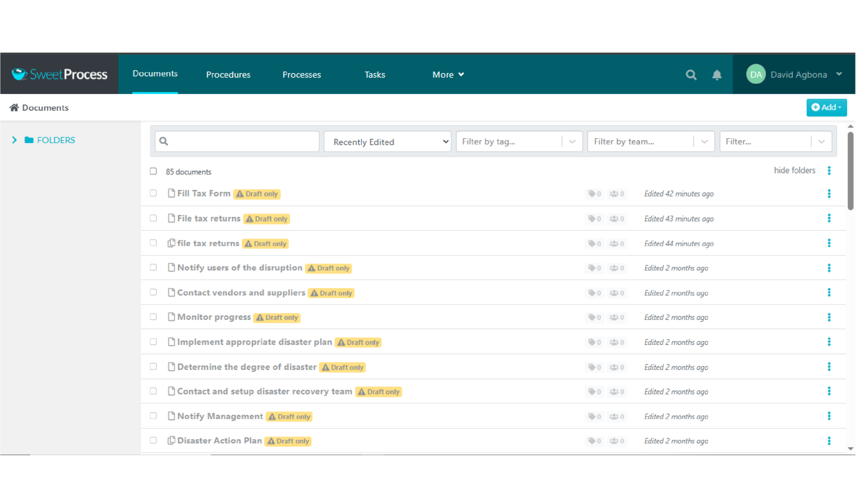Open the Recently Edited sort dropdown
Image resolution: width=868 pixels, height=480 pixels.
tap(387, 142)
